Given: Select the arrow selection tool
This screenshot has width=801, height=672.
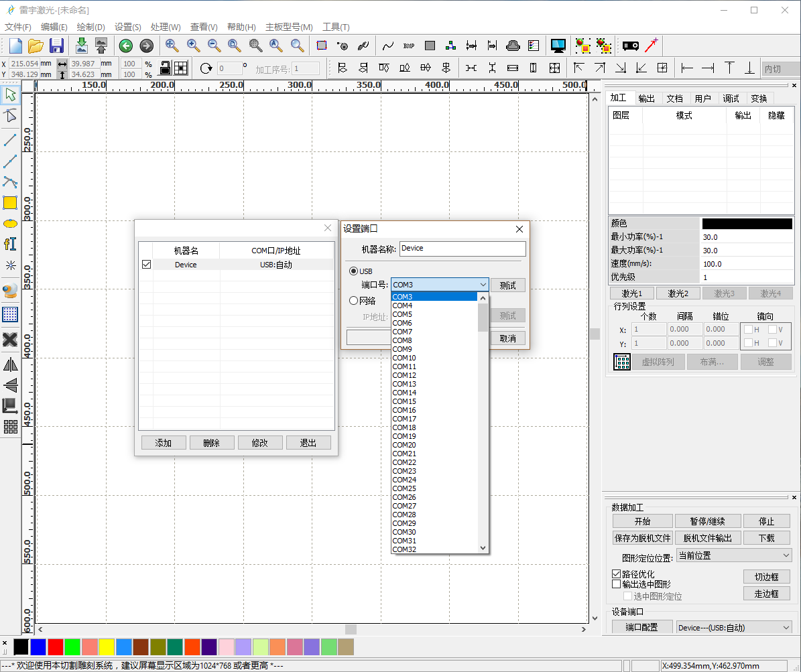Looking at the screenshot, I should click(10, 94).
